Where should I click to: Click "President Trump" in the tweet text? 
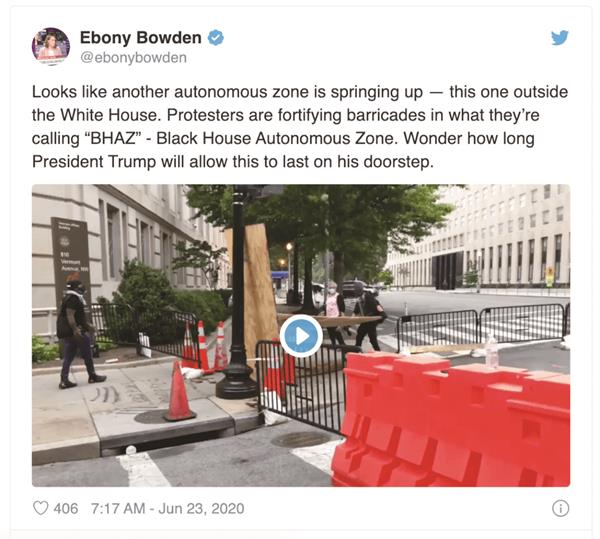[x=94, y=162]
